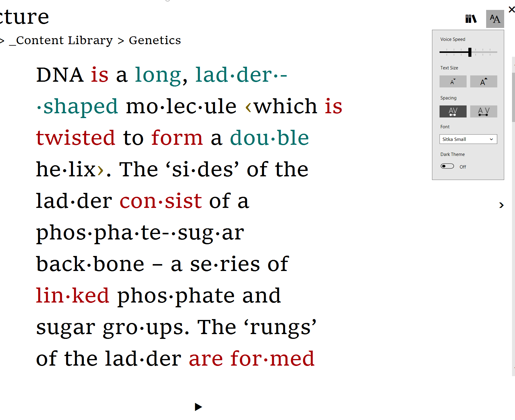Click the Voice Speed slider handle

tap(470, 52)
